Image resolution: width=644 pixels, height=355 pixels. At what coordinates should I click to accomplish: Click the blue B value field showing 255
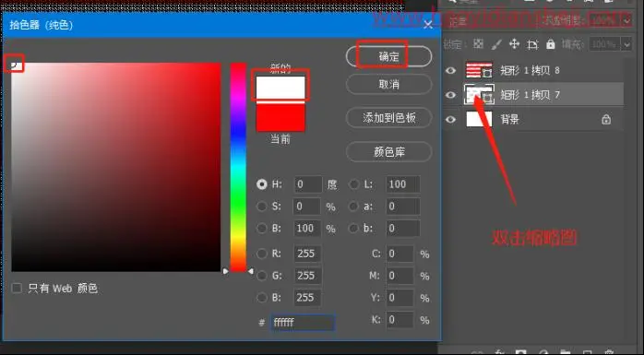(x=308, y=298)
